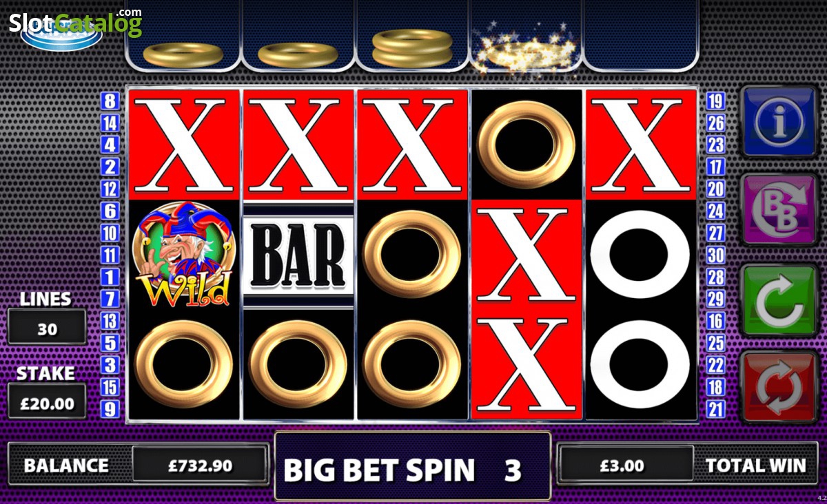The width and height of the screenshot is (827, 504).
Task: Open the Lines value box showing 30
Action: [x=47, y=328]
